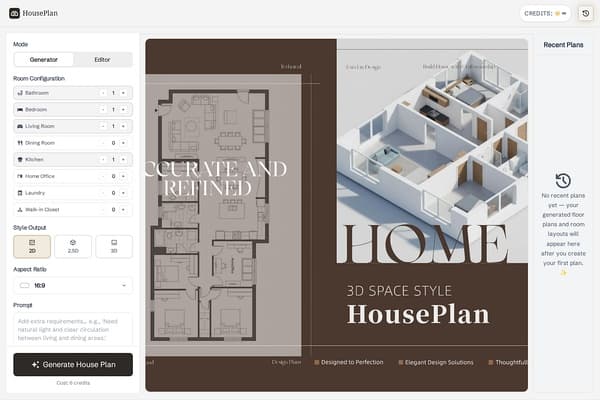Increase Kitchen count with plus
This screenshot has height=400, width=600.
pos(123,159)
